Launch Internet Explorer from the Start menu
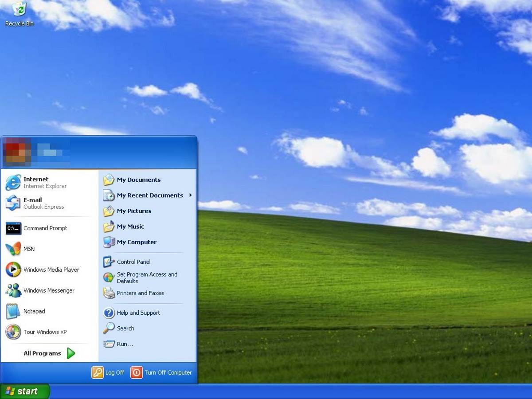532x399 pixels. tap(35, 182)
